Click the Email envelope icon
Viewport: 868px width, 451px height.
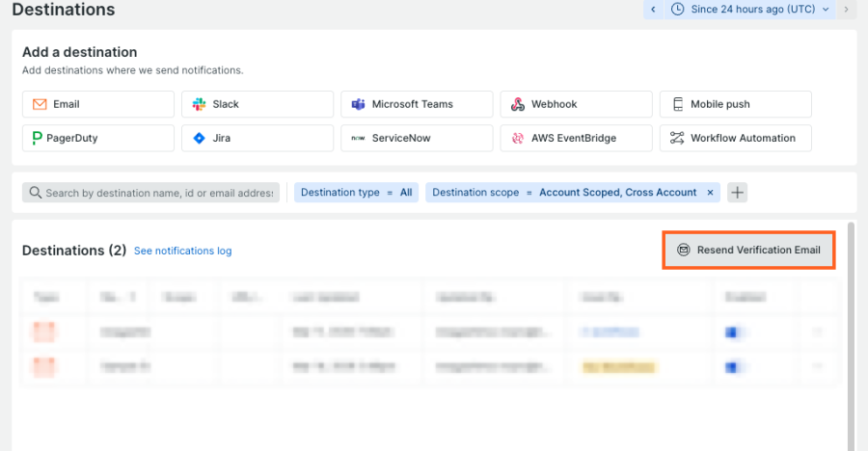(40, 104)
